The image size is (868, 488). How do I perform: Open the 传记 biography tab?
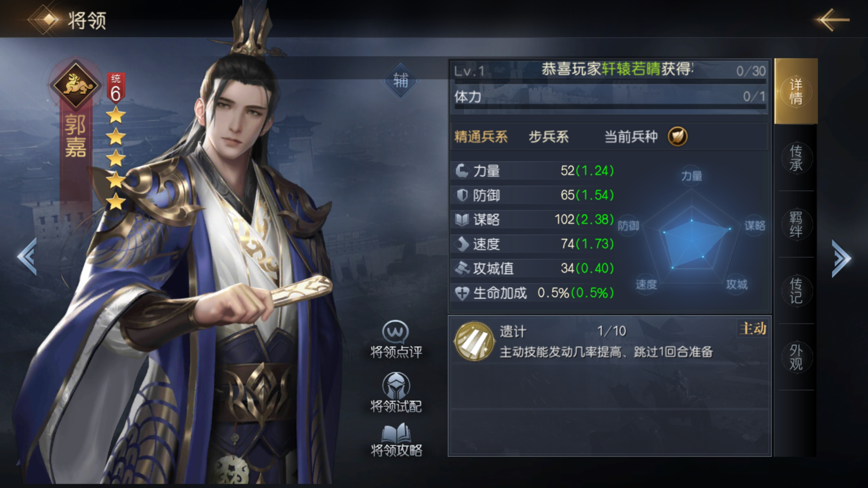click(x=796, y=291)
